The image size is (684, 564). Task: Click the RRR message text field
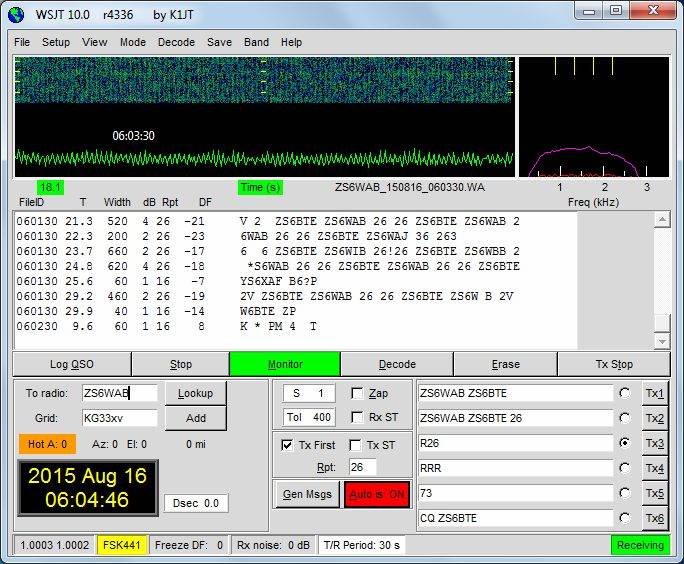[x=516, y=468]
